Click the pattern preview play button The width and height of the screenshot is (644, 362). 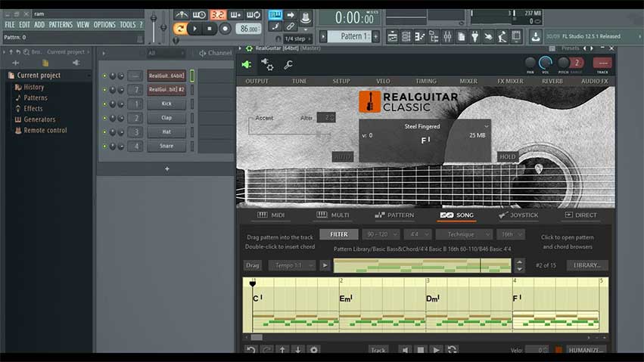325,265
